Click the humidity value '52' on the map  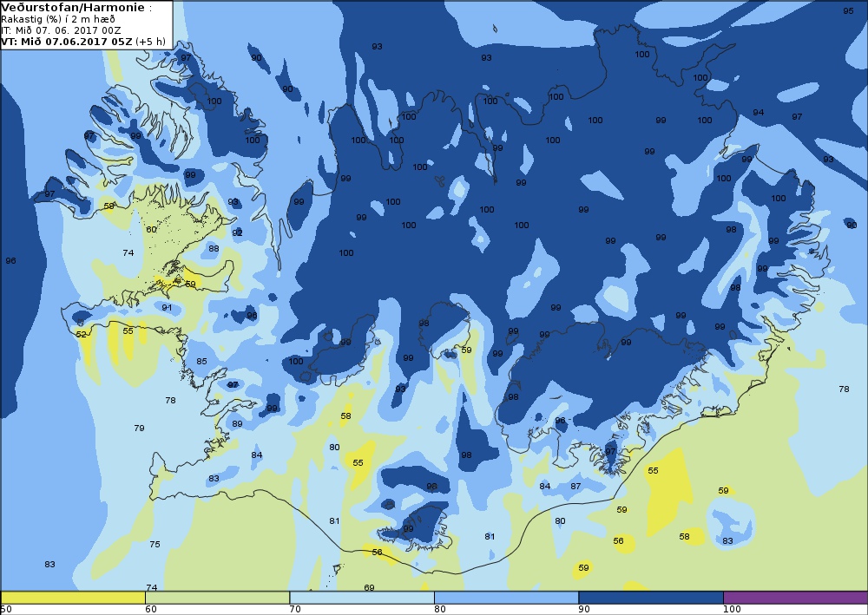click(82, 334)
